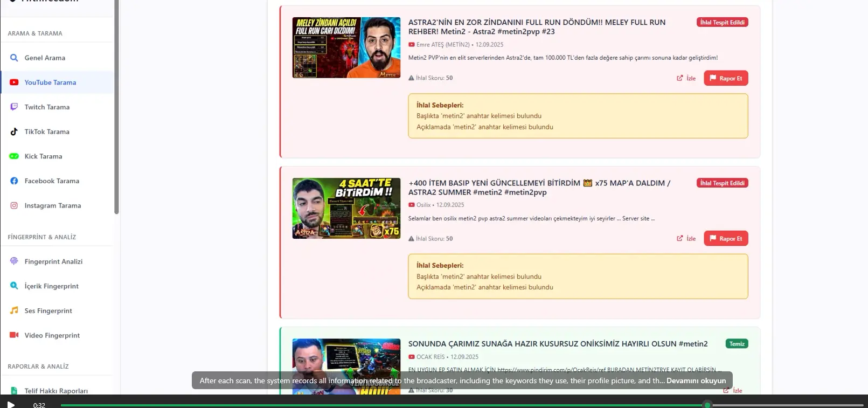Click the Facebook Tarama icon

(x=14, y=181)
